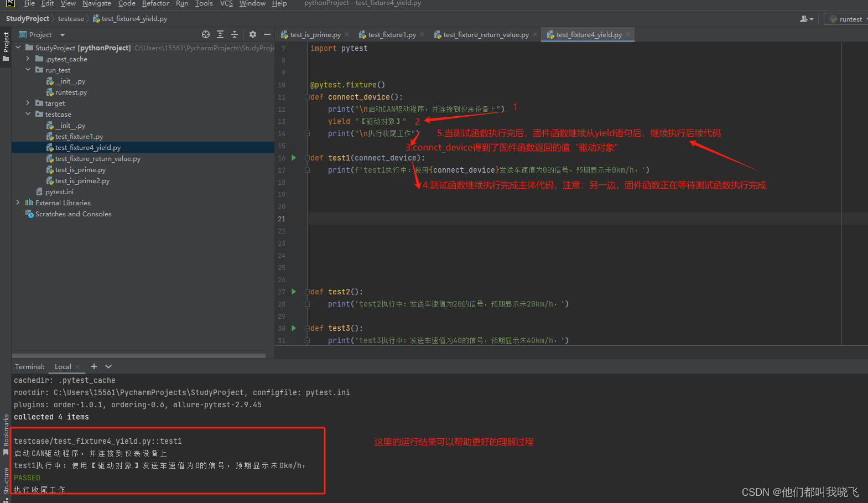The image size is (868, 503).
Task: Close the test_fixture4_yield.py editor tab
Action: (x=628, y=34)
